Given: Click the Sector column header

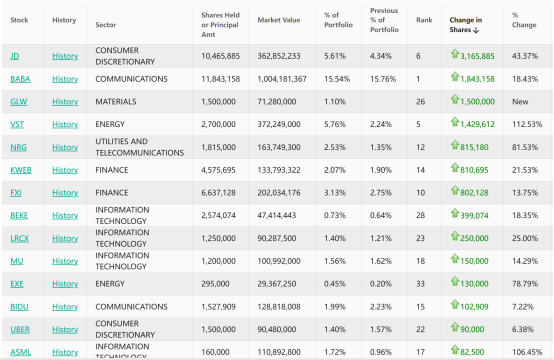Looking at the screenshot, I should [105, 25].
